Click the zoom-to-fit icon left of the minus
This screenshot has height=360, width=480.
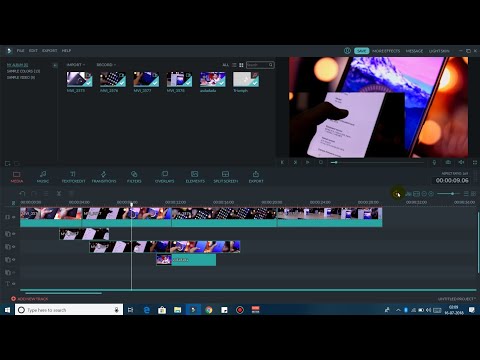click(x=416, y=194)
